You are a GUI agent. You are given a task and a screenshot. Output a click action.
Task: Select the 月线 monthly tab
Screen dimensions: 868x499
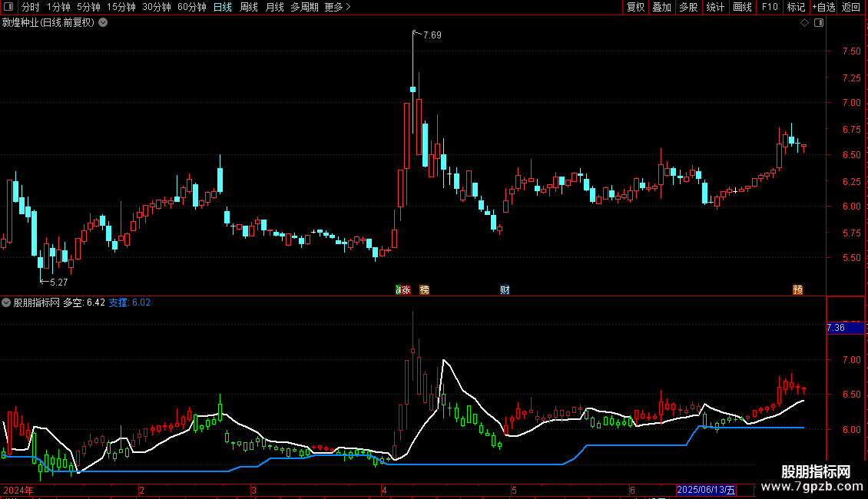click(274, 7)
